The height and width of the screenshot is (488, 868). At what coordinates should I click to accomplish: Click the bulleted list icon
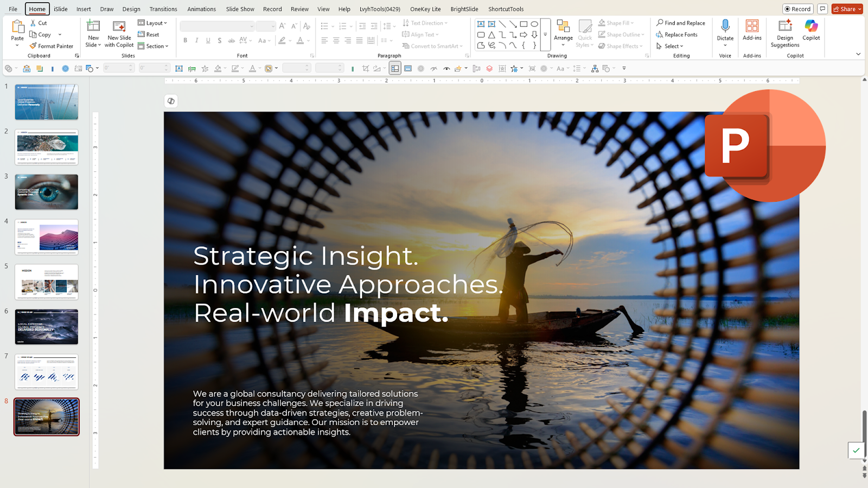[324, 25]
